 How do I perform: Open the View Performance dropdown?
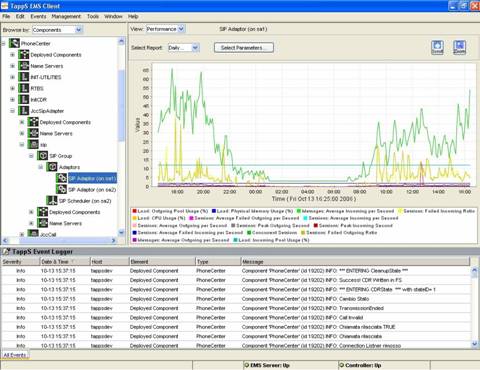(181, 29)
